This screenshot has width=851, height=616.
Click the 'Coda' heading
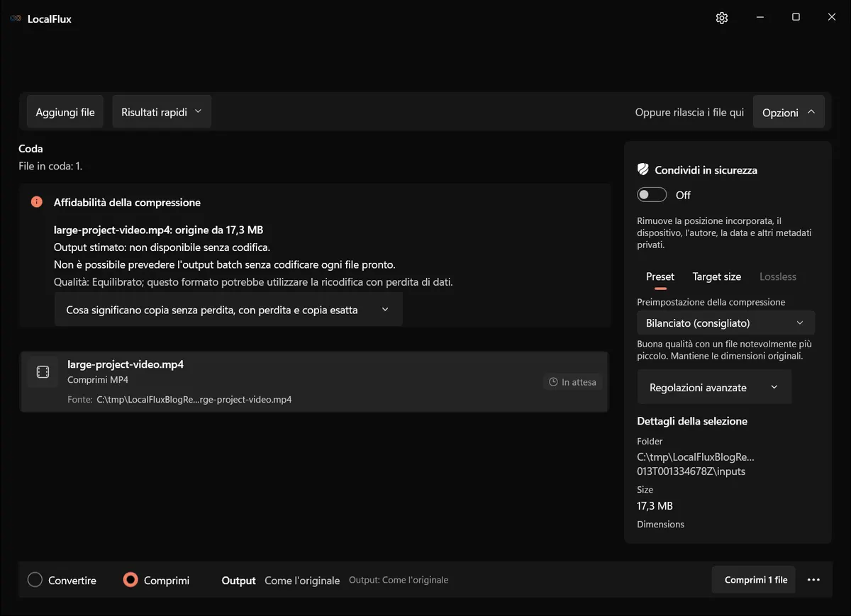pos(30,149)
